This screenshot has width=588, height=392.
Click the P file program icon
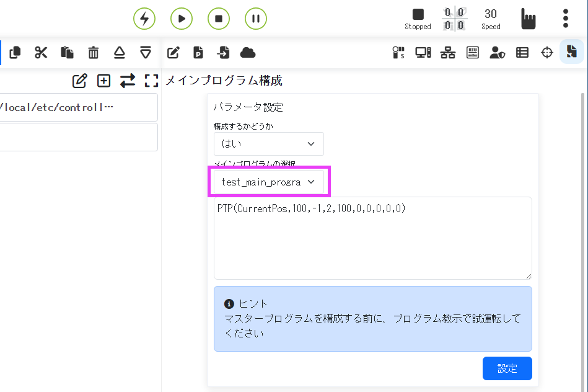[x=198, y=53]
